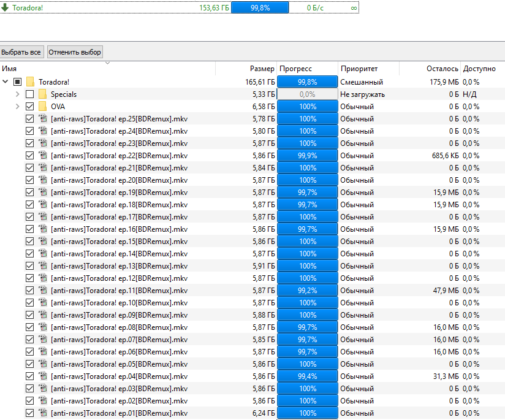Click the ep.15 mkv file icon
The height and width of the screenshot is (420, 505).
[x=43, y=241]
